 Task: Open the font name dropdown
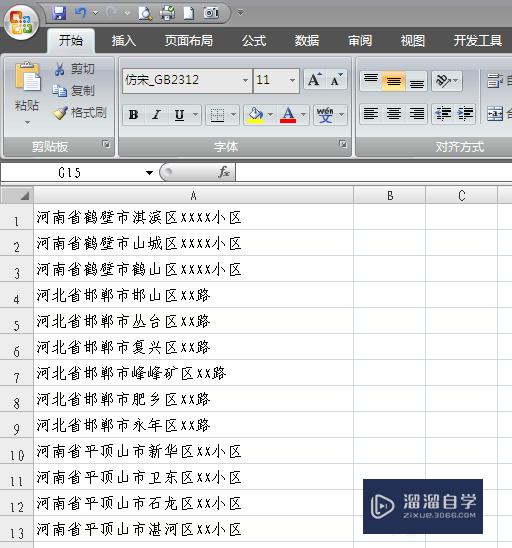pyautogui.click(x=245, y=80)
